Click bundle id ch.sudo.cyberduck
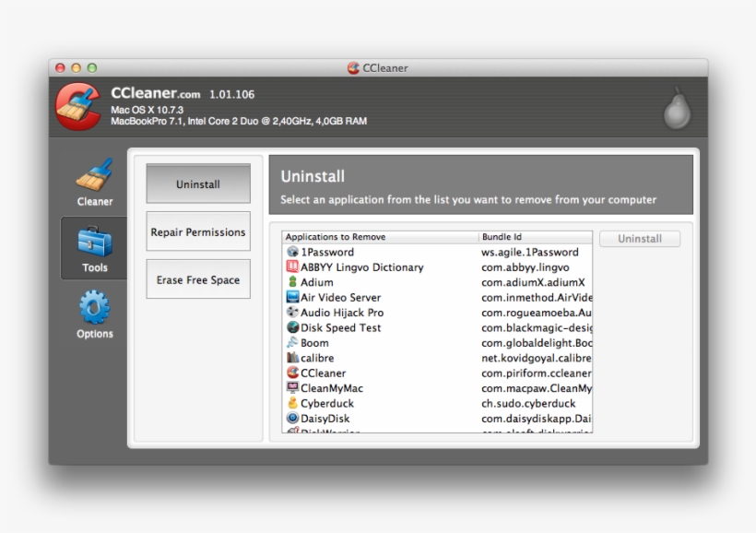The width and height of the screenshot is (756, 533). pos(528,403)
